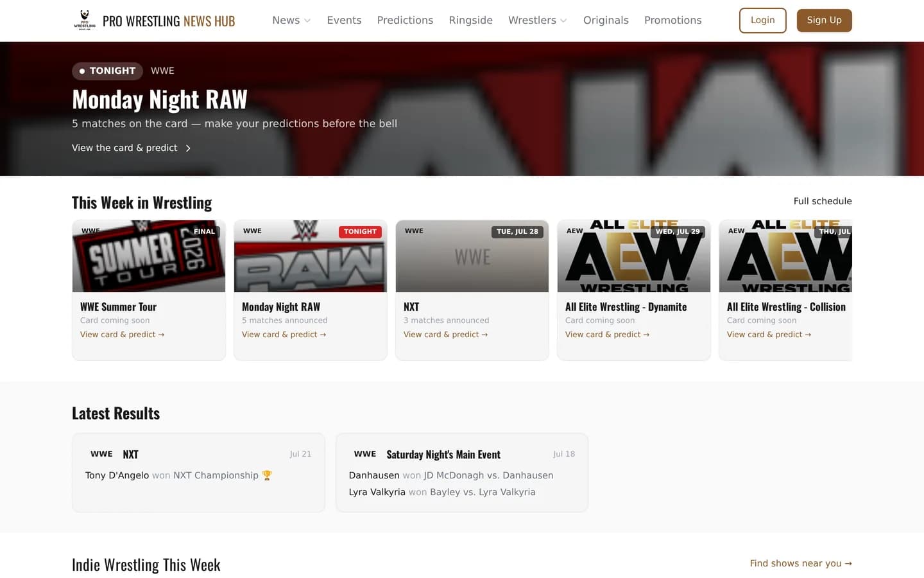Click the 'All Elite Wrestling - Collision' title

(786, 307)
